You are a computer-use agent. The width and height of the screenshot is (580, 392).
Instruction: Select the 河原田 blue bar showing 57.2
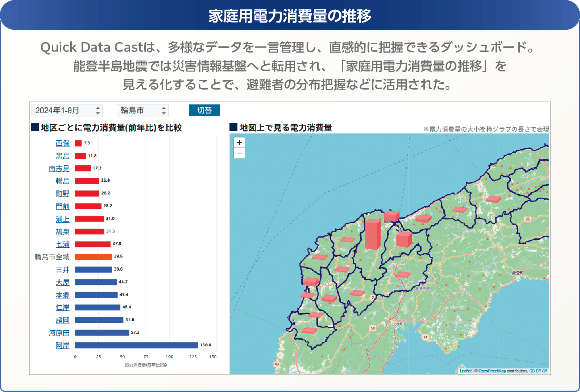(x=102, y=333)
